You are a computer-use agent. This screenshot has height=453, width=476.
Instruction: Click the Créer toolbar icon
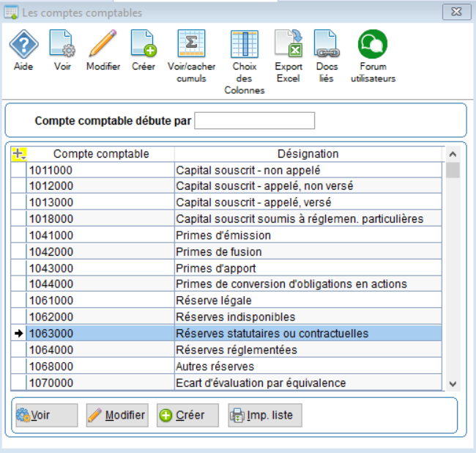pyautogui.click(x=144, y=45)
